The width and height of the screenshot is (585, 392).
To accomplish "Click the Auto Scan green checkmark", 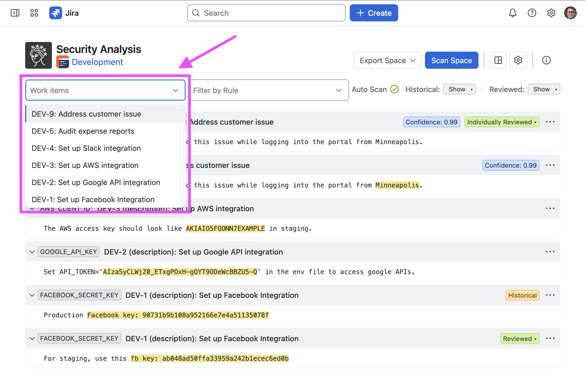I will click(394, 89).
